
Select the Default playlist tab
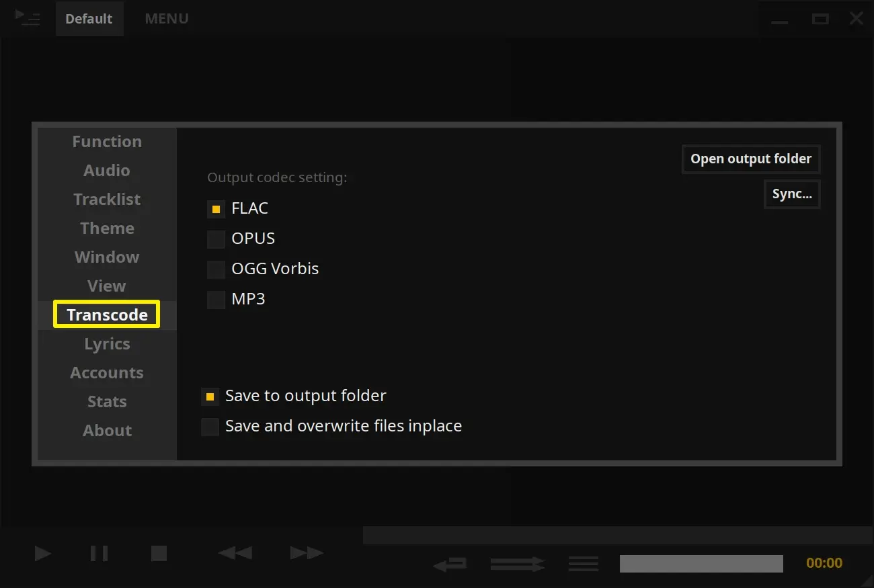[89, 19]
